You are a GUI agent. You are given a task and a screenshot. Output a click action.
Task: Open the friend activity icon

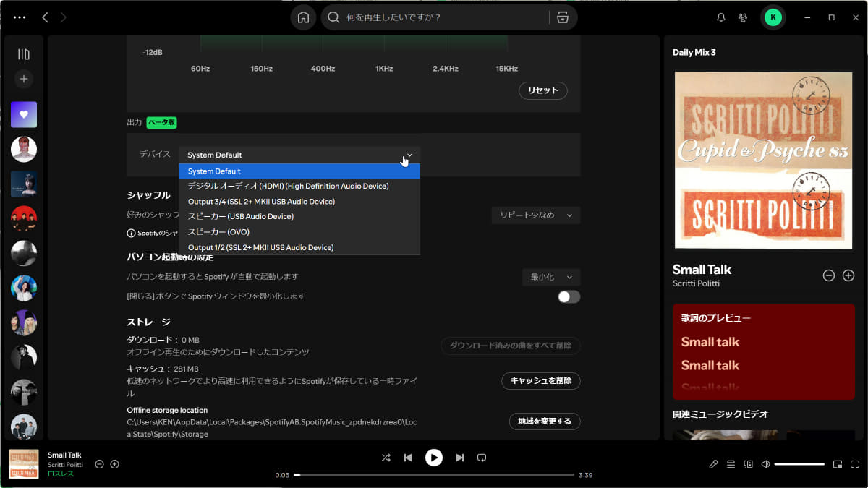[743, 17]
